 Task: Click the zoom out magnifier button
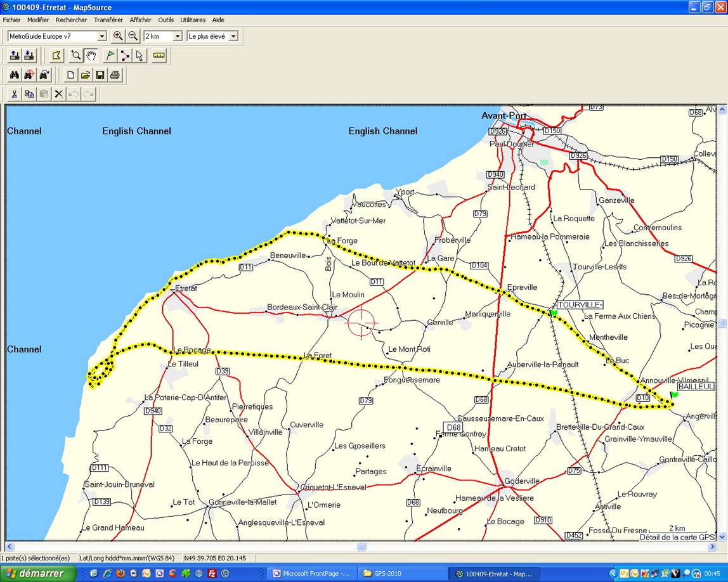point(133,36)
